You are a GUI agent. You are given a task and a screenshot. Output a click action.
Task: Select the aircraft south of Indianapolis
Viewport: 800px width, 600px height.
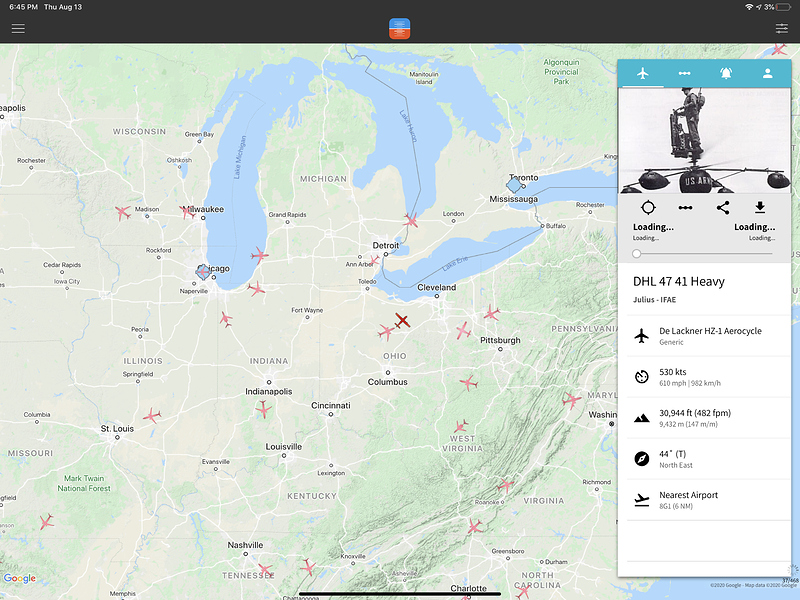pos(263,409)
